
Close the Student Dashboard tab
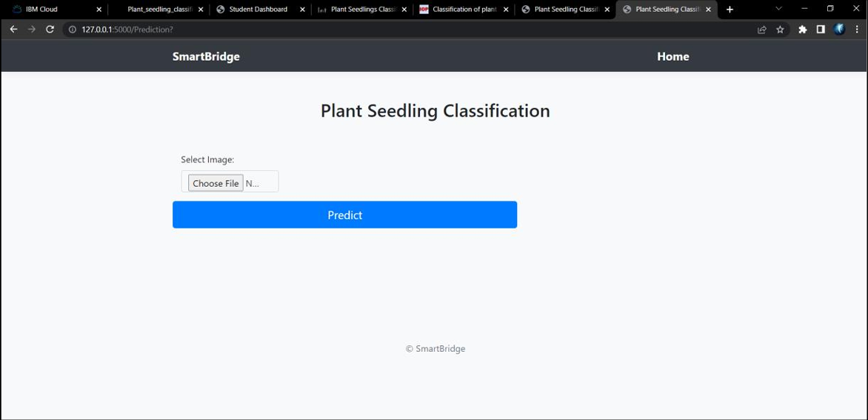pos(302,10)
